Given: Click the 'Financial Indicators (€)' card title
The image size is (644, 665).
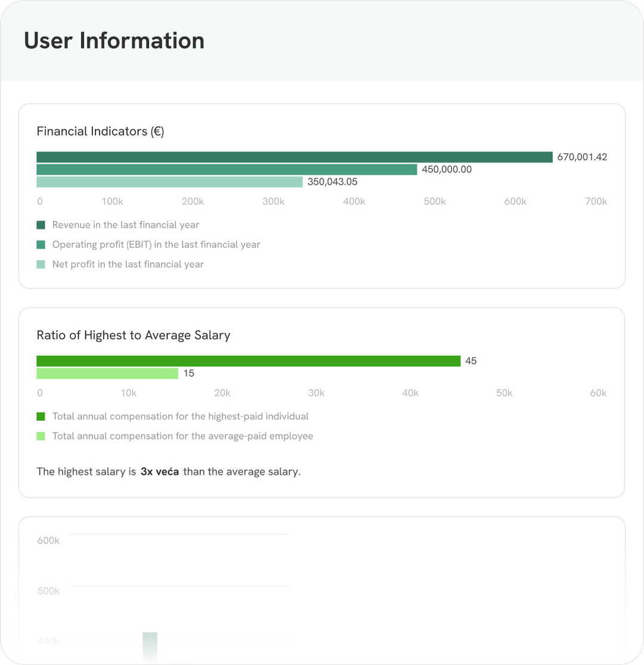Looking at the screenshot, I should point(100,132).
